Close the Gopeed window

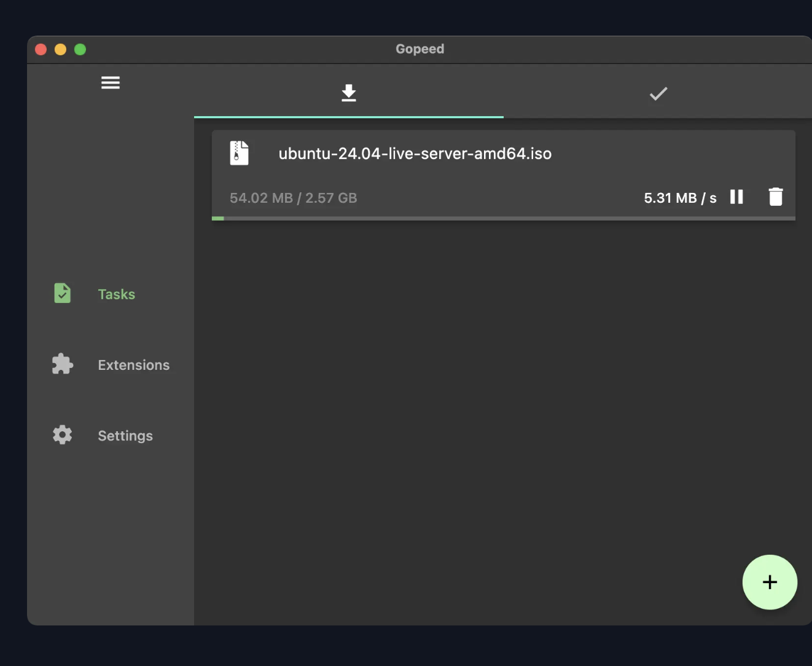(41, 50)
